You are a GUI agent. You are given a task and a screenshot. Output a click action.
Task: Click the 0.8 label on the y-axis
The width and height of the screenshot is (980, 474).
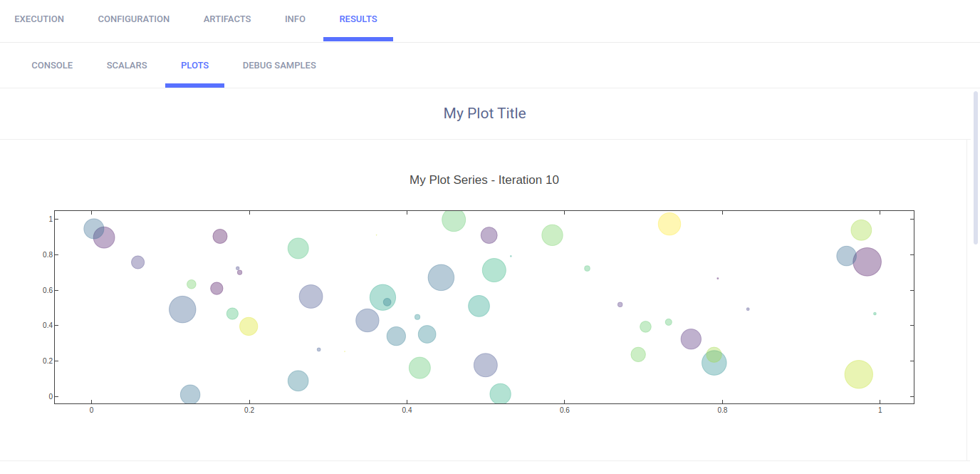pyautogui.click(x=43, y=254)
